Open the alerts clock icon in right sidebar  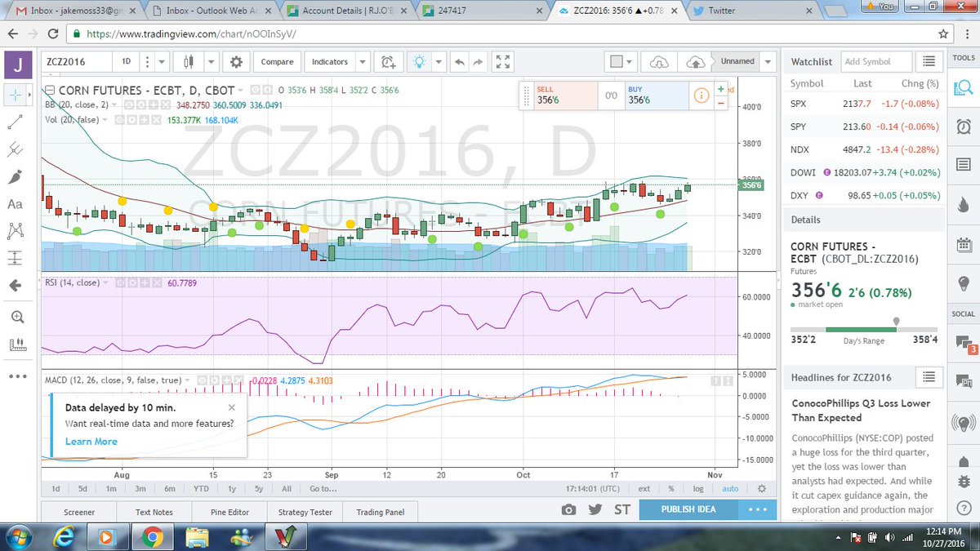tap(963, 127)
